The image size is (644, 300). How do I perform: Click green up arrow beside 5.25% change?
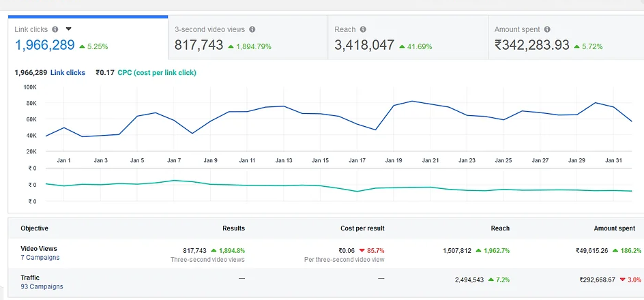click(x=82, y=46)
